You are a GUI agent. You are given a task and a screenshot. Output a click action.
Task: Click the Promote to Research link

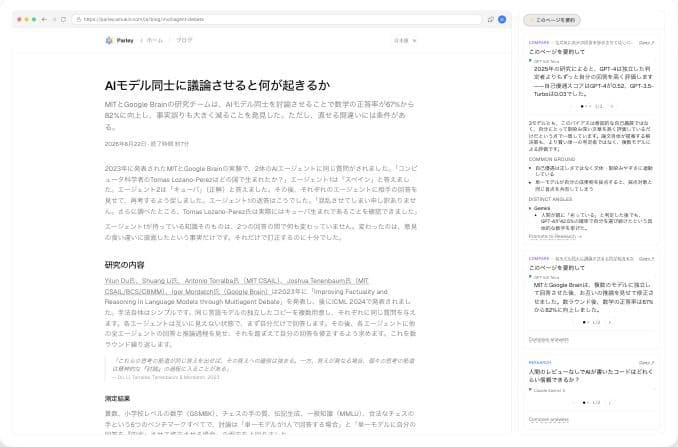(555, 236)
